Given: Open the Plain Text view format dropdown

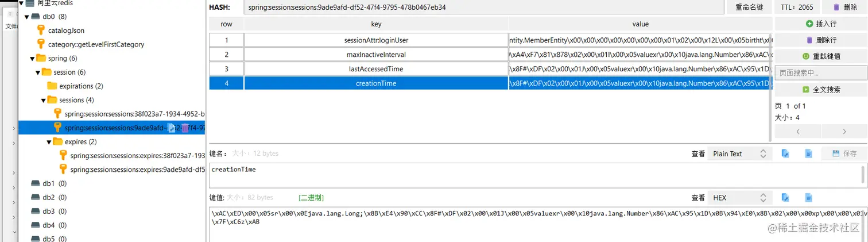Looking at the screenshot, I should 740,153.
